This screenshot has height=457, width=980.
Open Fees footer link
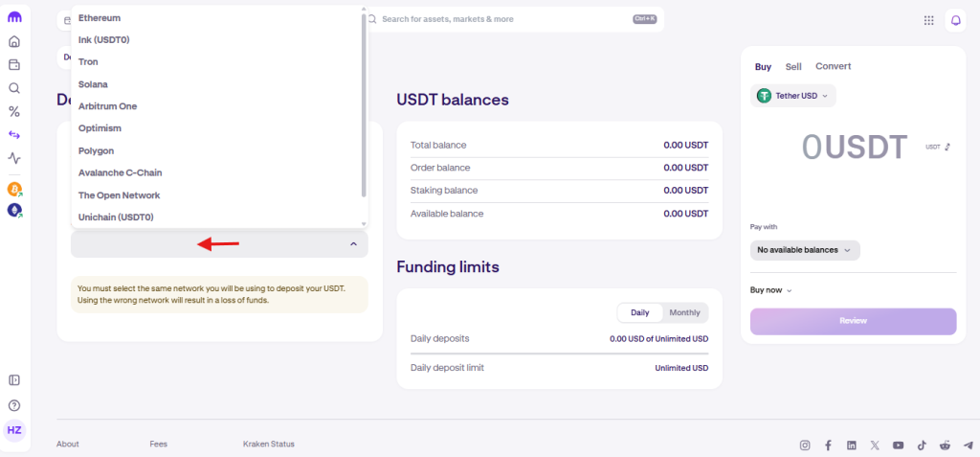pos(159,444)
